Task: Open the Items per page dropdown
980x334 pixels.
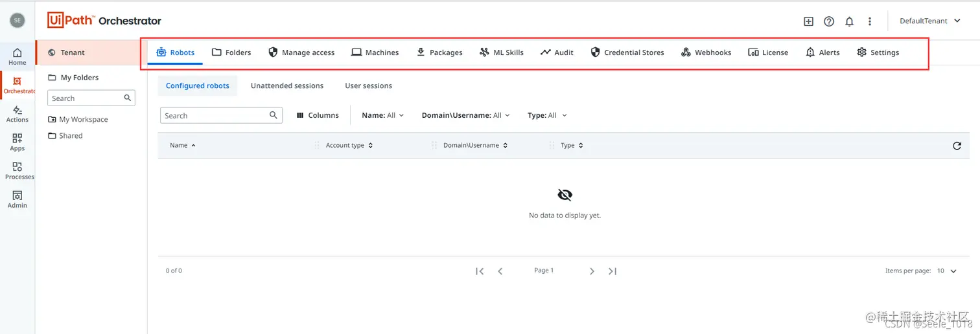Action: 946,271
